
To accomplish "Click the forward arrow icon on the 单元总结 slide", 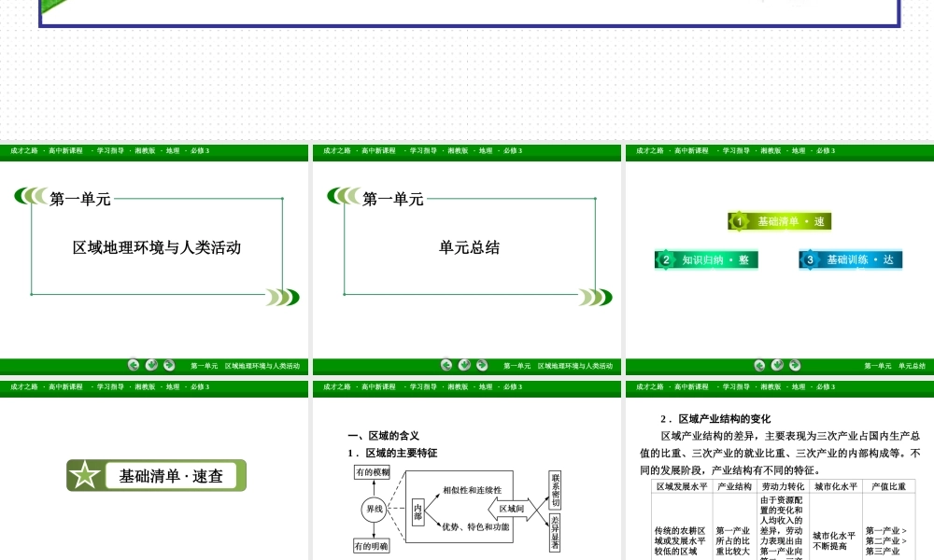I will [479, 366].
